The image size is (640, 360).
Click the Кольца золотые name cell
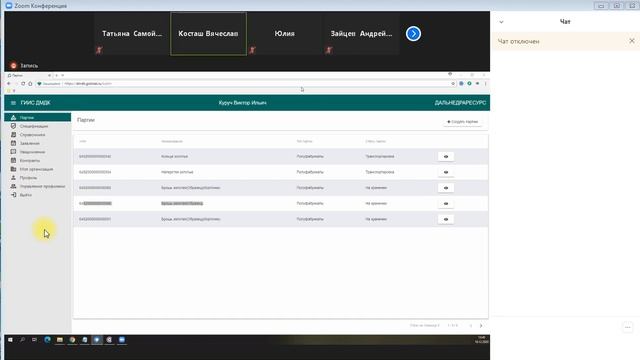click(174, 156)
